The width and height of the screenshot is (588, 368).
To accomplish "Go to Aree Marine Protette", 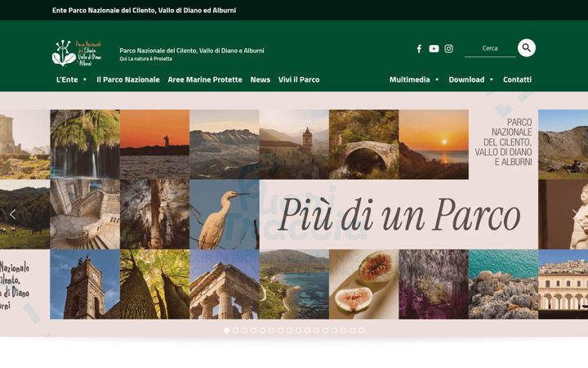I will [x=205, y=79].
